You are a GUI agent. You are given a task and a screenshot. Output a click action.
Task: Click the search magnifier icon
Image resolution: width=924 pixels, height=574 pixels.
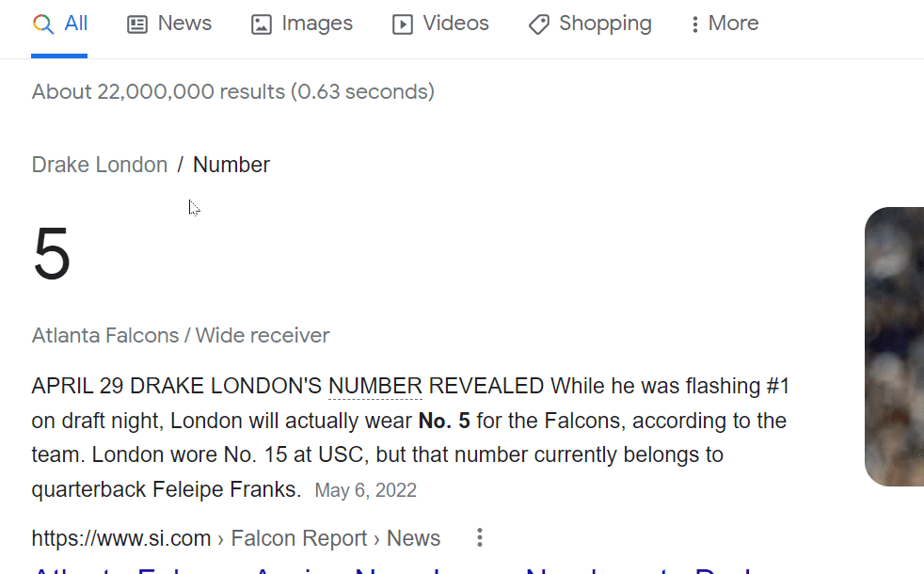(41, 23)
